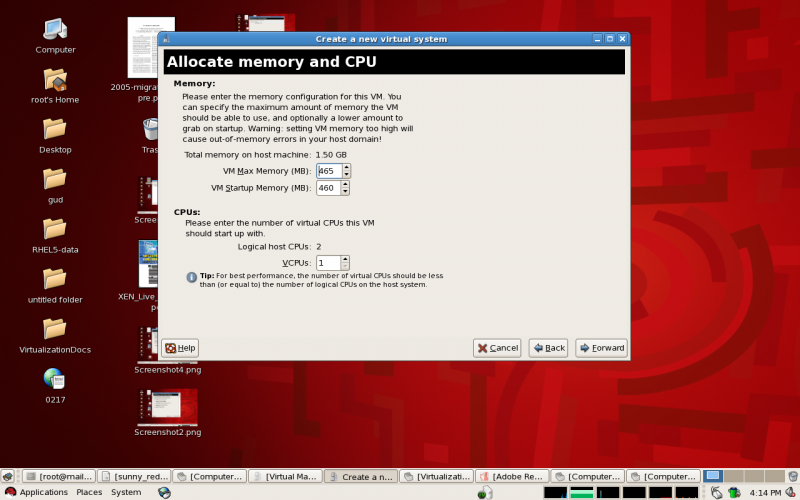Switch to Create a new taskbar item

[361, 477]
